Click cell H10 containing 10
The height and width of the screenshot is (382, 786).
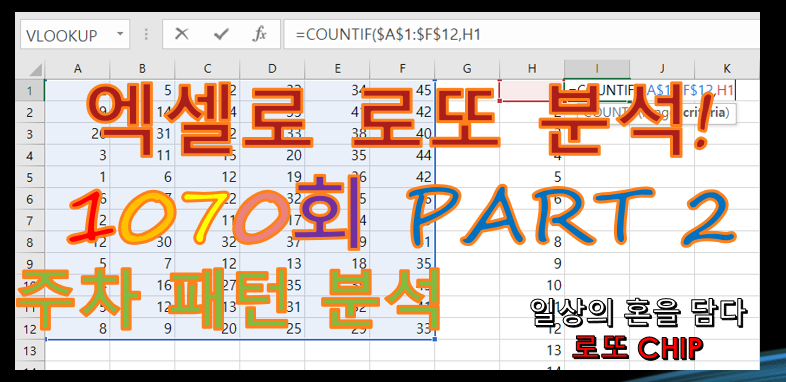[x=532, y=285]
